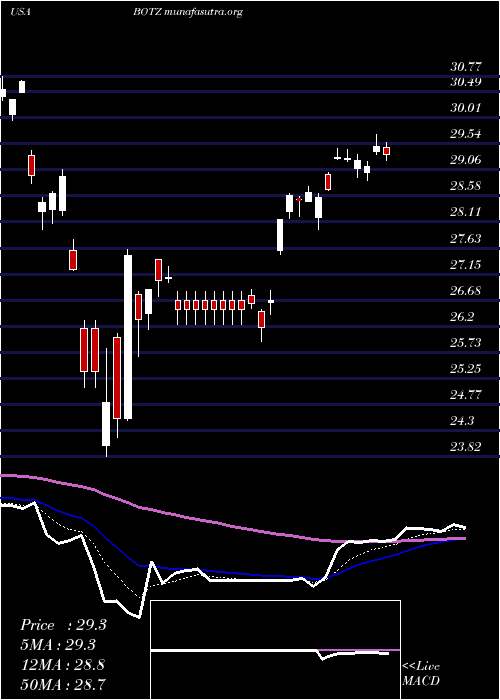Click the 28.11 price axis label
Image resolution: width=500 pixels, height=700 pixels.
[x=466, y=212]
